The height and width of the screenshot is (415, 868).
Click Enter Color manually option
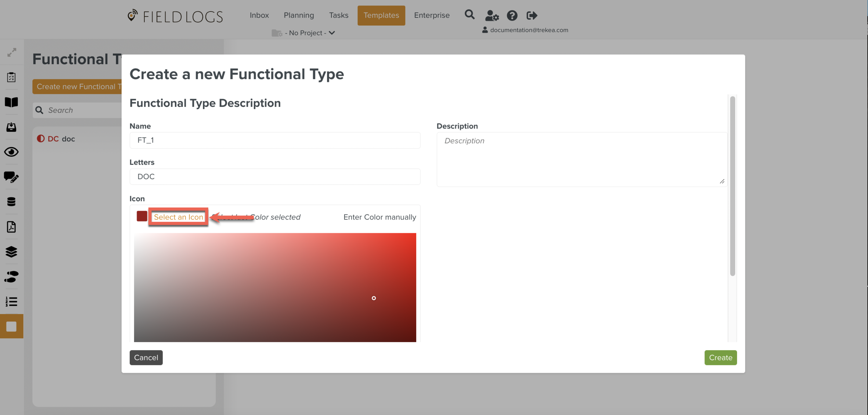[379, 217]
